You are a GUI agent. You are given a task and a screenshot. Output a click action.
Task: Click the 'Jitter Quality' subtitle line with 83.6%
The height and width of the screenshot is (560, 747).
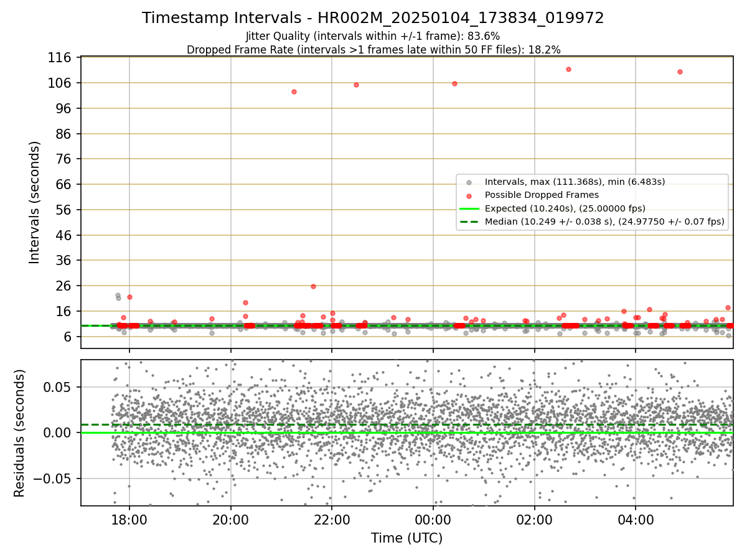(x=373, y=36)
